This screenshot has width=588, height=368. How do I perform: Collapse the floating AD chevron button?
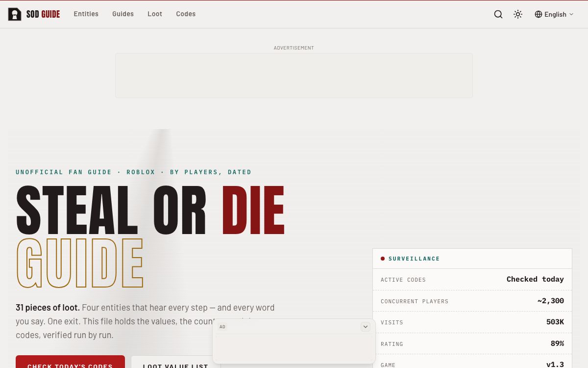click(366, 327)
